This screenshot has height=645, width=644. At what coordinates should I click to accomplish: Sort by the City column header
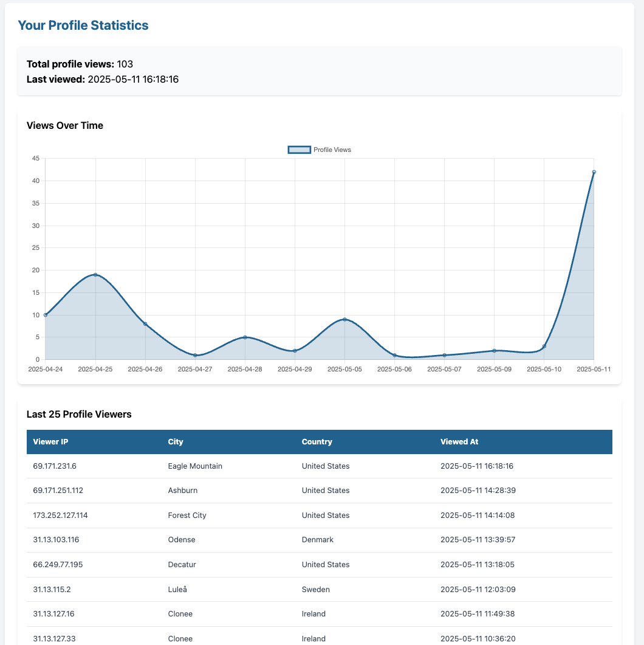[x=176, y=442]
